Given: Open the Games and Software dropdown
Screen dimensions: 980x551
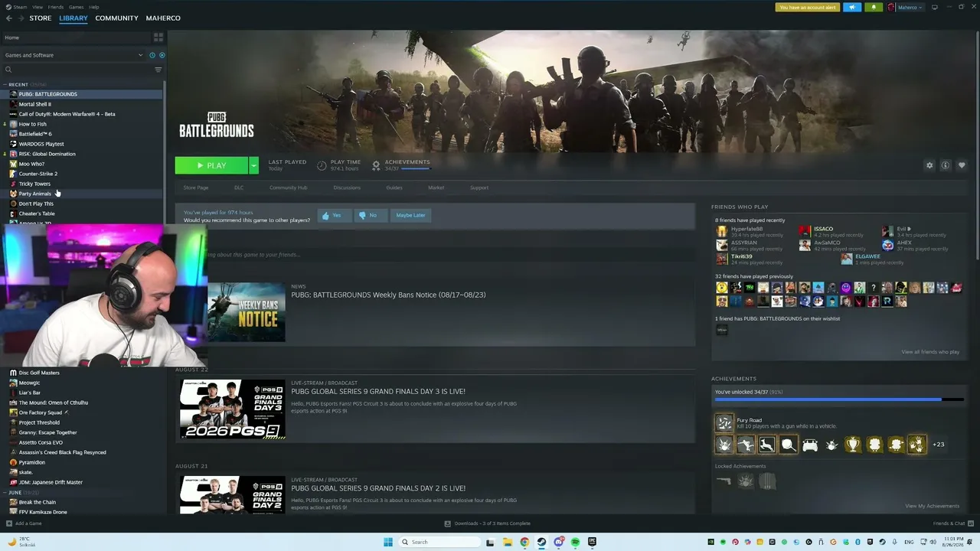Looking at the screenshot, I should click(74, 55).
